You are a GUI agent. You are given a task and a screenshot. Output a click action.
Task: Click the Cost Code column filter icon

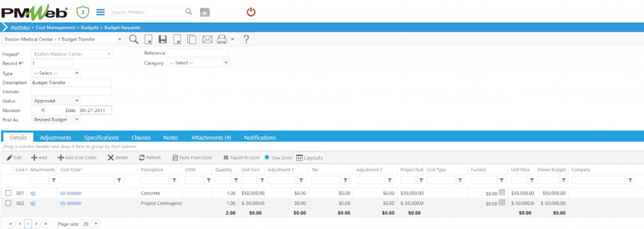click(119, 180)
